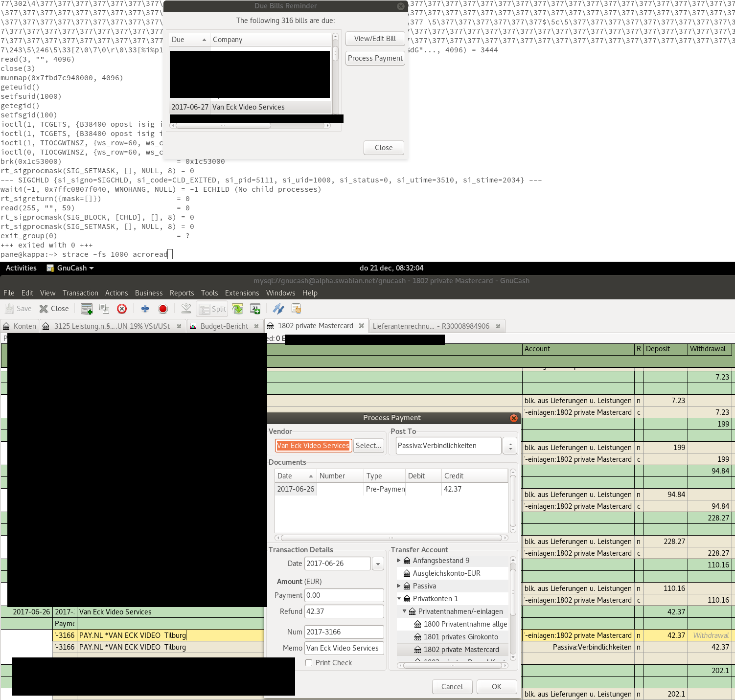Viewport: 735px width, 700px height.
Task: Switch to the Budget-Bericht tab
Action: [x=224, y=326]
